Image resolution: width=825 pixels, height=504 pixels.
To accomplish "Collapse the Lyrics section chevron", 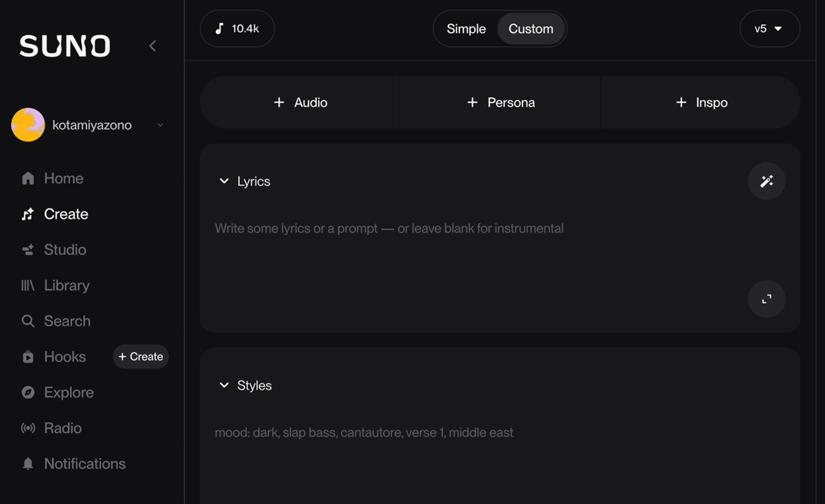I will pyautogui.click(x=224, y=181).
